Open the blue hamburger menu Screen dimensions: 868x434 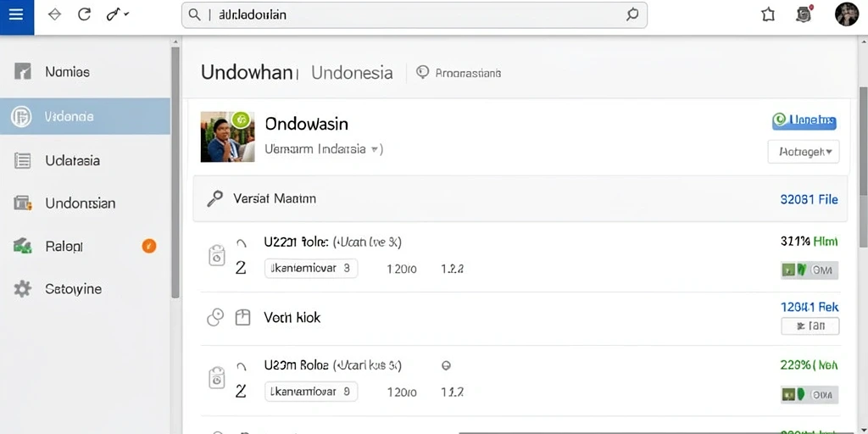(x=17, y=15)
